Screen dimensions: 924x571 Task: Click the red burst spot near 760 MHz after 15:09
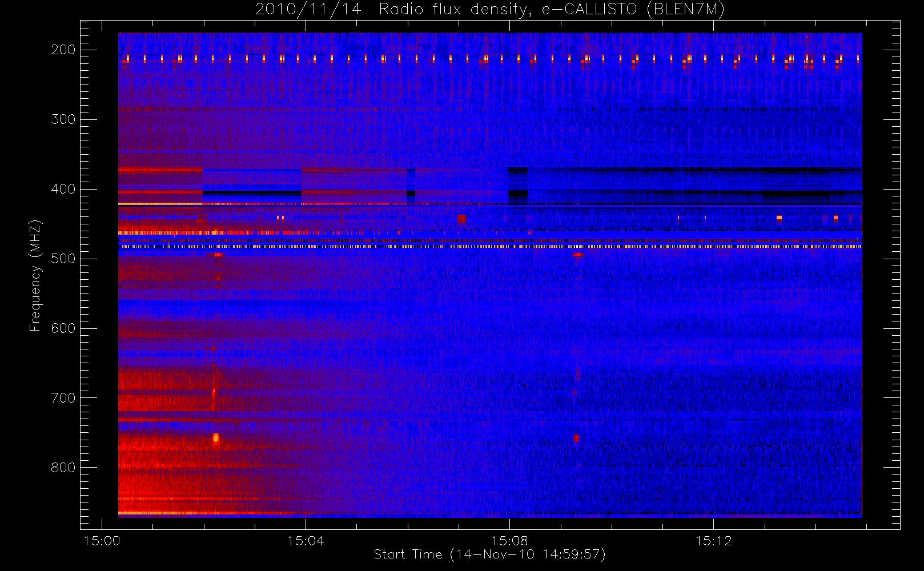tap(576, 439)
